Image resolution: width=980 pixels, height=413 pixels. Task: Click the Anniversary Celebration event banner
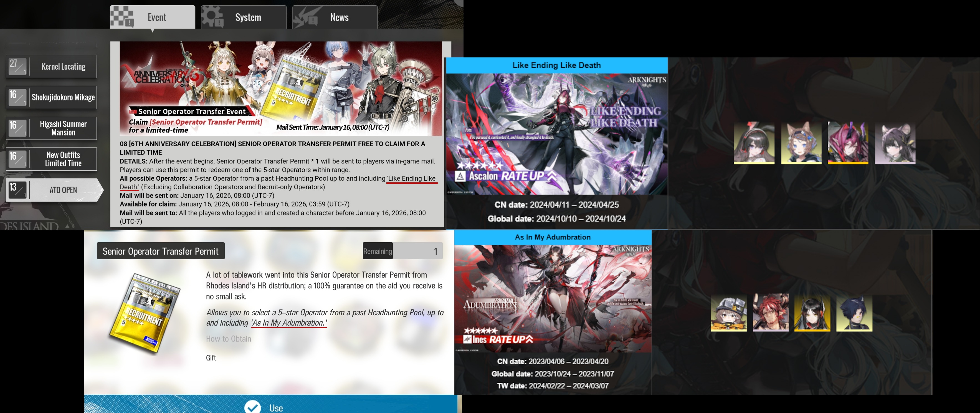(281, 88)
